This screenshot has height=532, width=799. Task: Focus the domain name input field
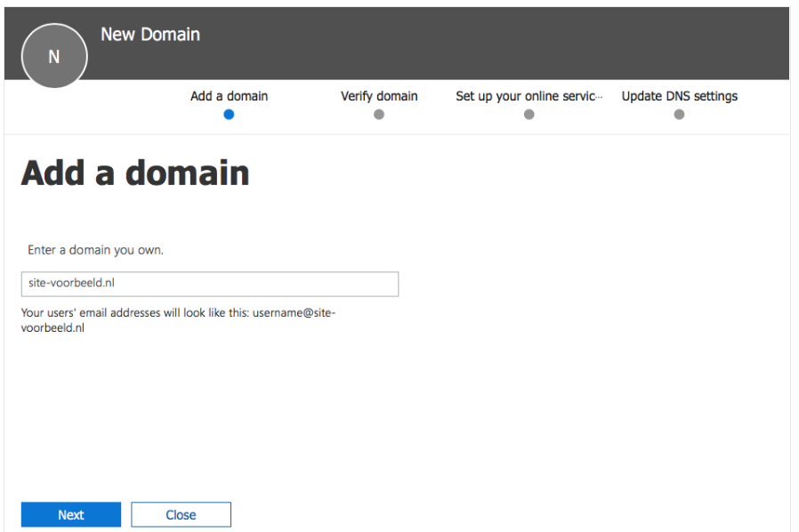[210, 284]
